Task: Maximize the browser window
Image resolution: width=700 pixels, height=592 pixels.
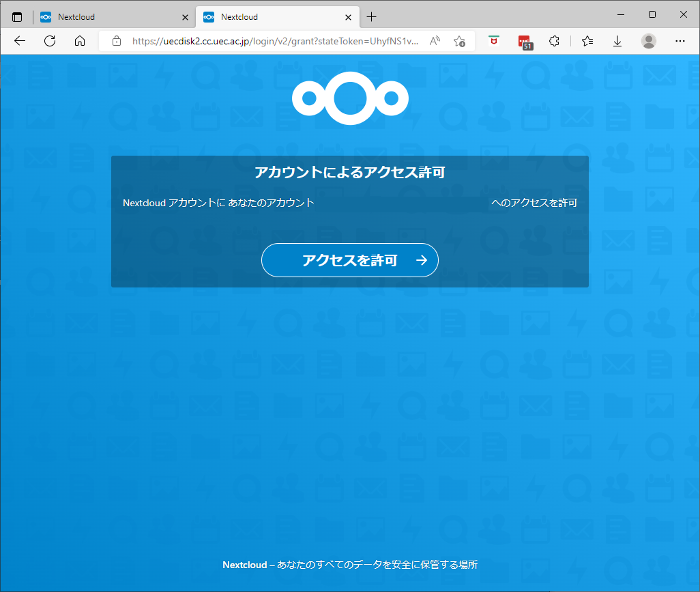Action: [x=652, y=15]
